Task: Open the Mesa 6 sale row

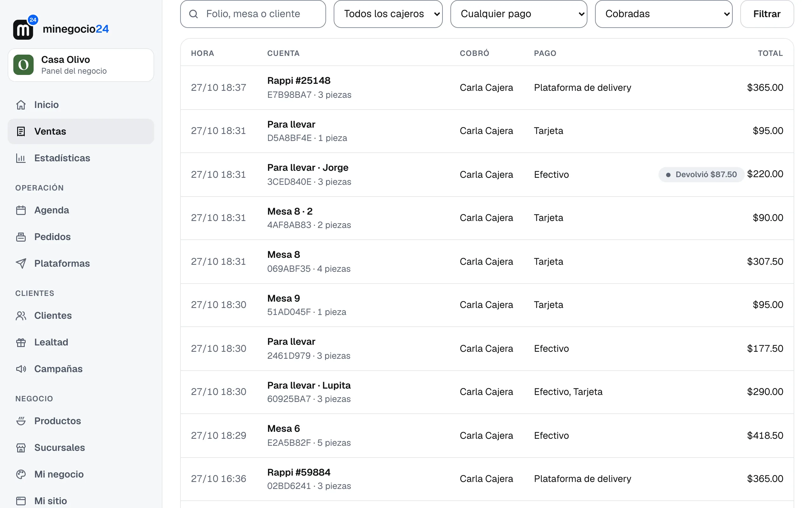Action: click(x=487, y=435)
